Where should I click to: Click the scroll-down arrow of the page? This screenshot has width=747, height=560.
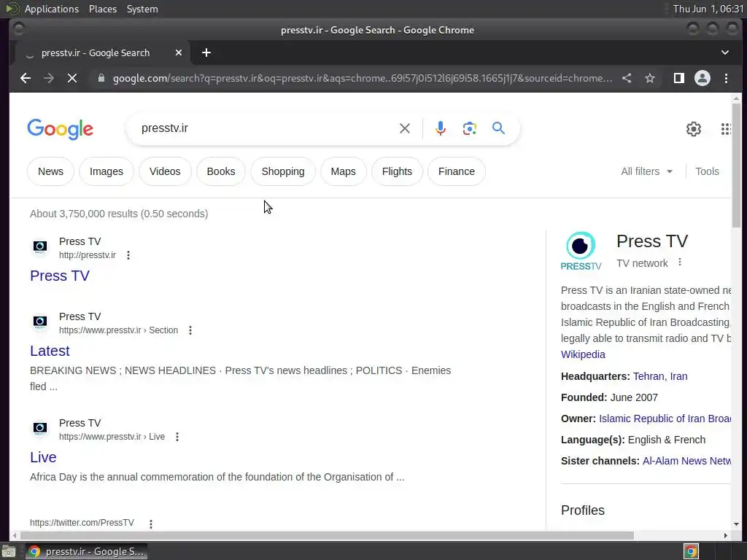pyautogui.click(x=736, y=524)
